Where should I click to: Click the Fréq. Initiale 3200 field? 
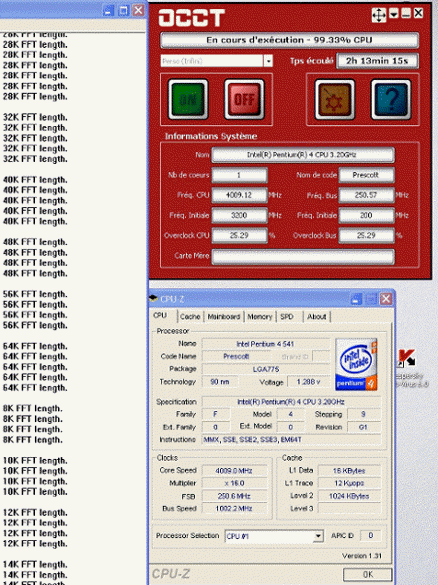pos(240,215)
